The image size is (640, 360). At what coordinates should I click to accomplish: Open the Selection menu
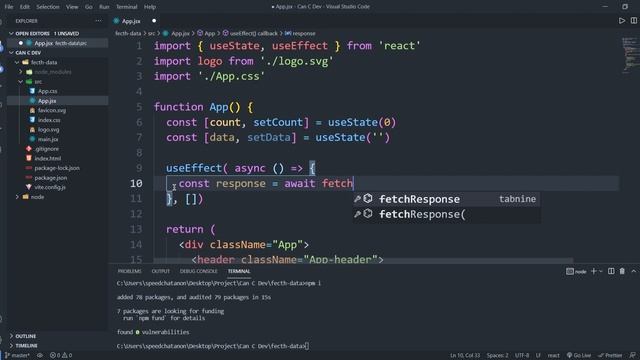[48, 7]
